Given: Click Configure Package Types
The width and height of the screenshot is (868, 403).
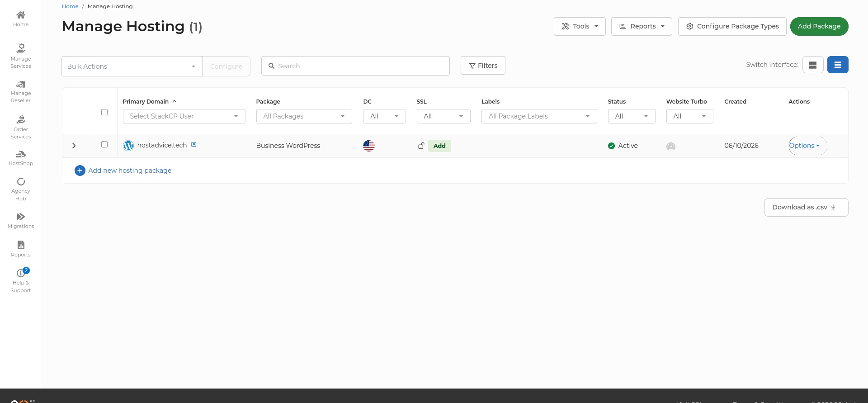Looking at the screenshot, I should click(x=732, y=26).
